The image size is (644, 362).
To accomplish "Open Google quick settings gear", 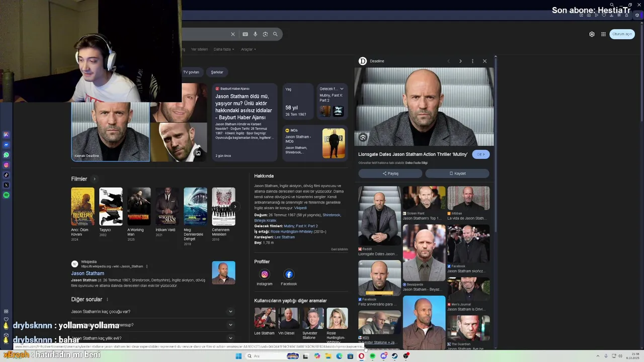I will [592, 34].
